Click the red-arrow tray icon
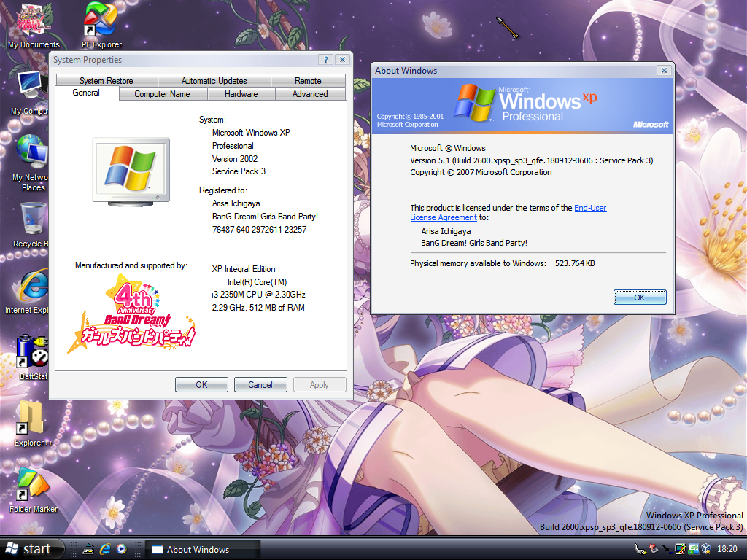The height and width of the screenshot is (560, 747). [x=654, y=549]
